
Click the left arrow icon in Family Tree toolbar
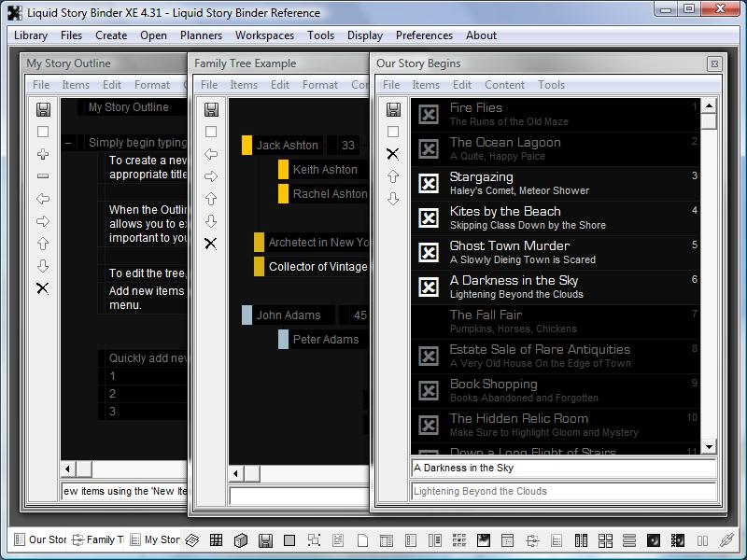pos(211,154)
